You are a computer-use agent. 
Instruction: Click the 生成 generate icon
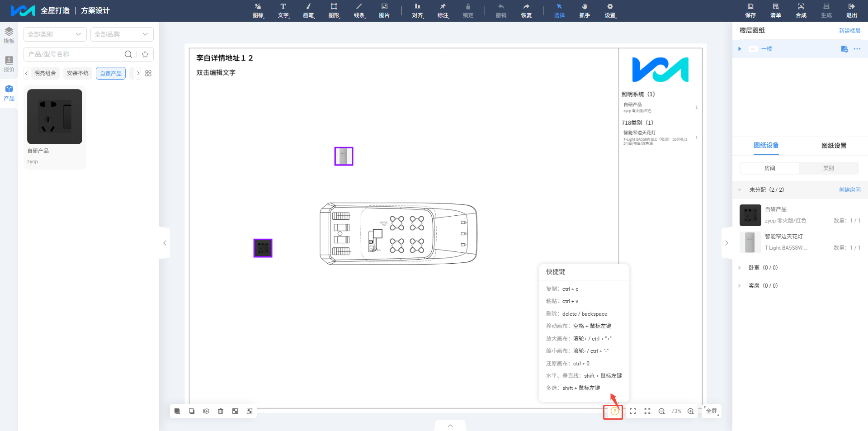coord(826,10)
